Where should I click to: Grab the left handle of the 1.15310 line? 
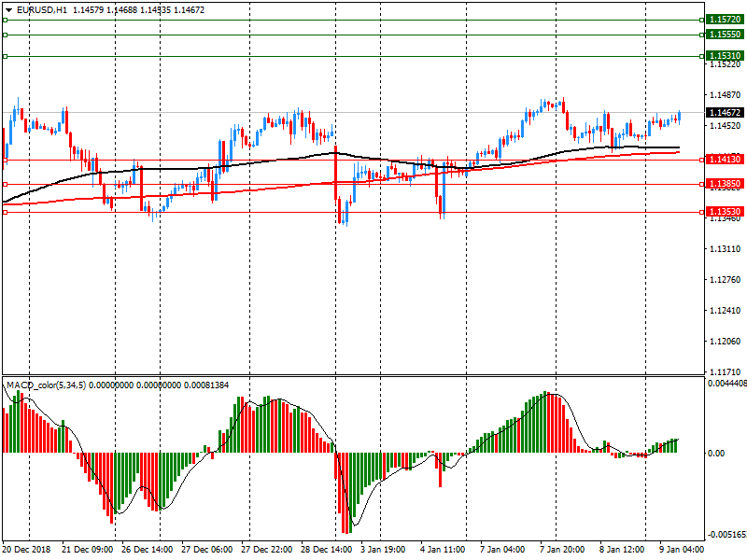(x=5, y=56)
